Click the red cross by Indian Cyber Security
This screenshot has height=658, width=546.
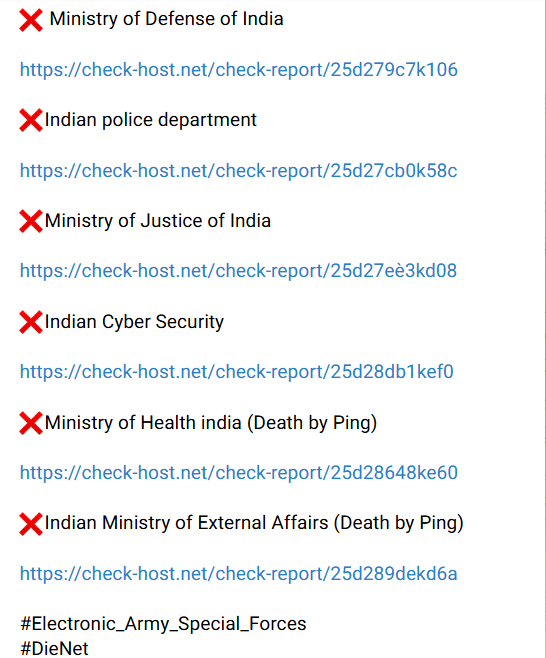[x=31, y=322]
